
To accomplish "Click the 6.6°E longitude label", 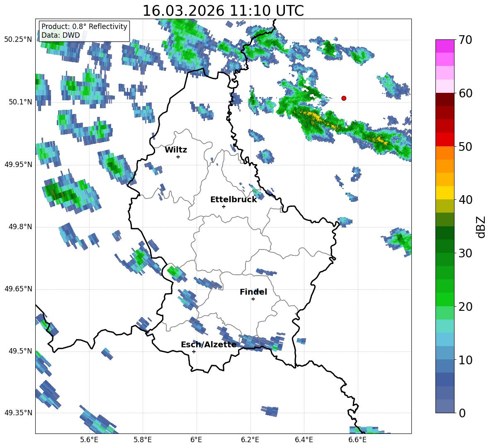I will point(357,440).
